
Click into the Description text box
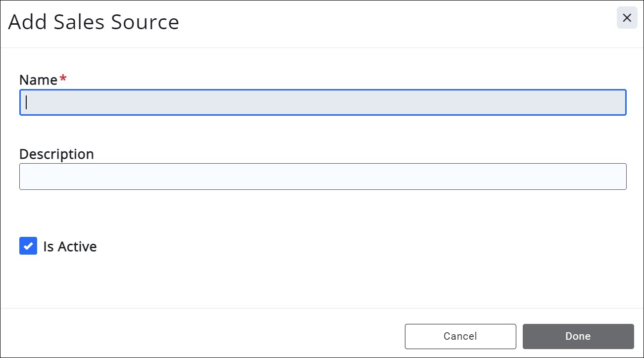[323, 177]
